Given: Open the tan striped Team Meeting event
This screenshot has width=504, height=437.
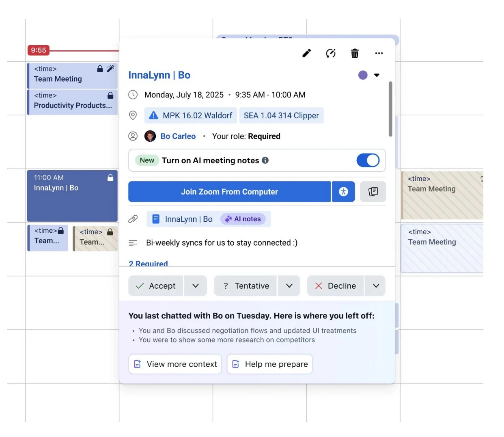Looking at the screenshot, I should point(442,195).
